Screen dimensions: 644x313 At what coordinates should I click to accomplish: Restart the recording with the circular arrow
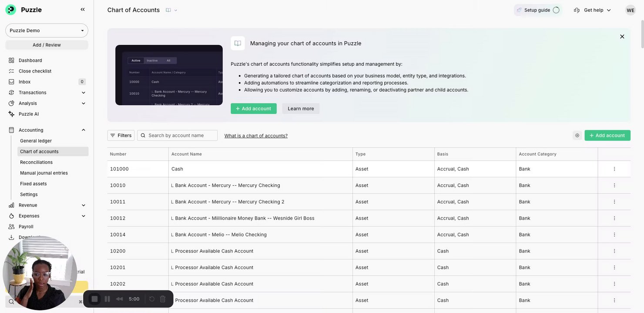[152, 299]
